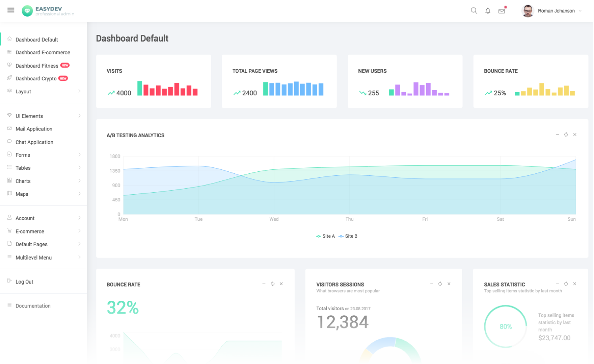Toggle Site A series in chart legend
Image resolution: width=594 pixels, height=364 pixels.
point(326,236)
